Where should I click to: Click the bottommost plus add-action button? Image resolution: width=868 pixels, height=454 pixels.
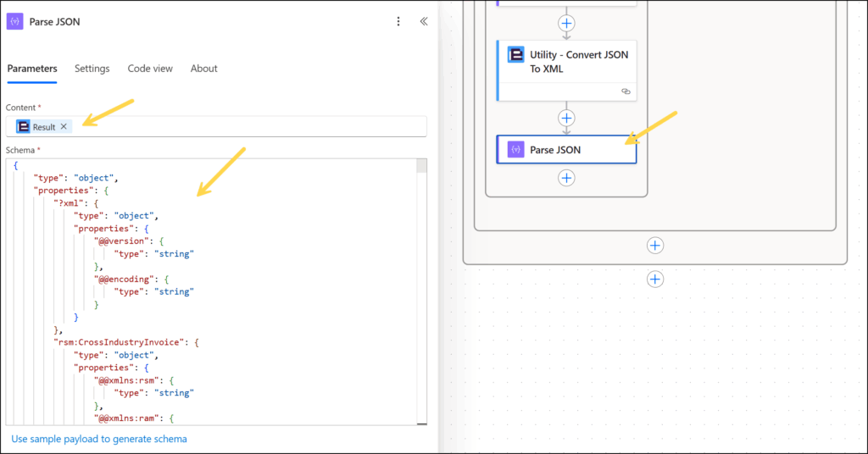coord(655,280)
